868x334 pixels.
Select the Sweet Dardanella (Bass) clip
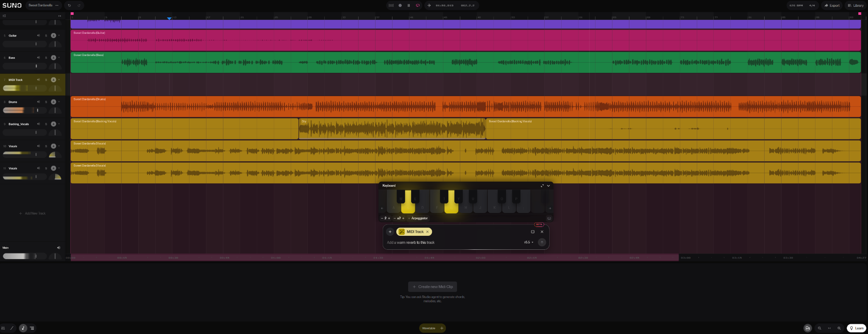tap(465, 62)
